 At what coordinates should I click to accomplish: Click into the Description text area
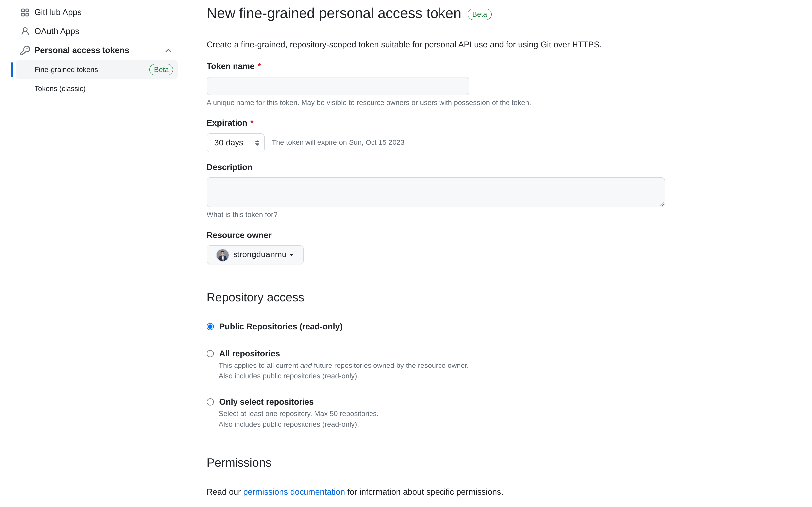tap(435, 192)
